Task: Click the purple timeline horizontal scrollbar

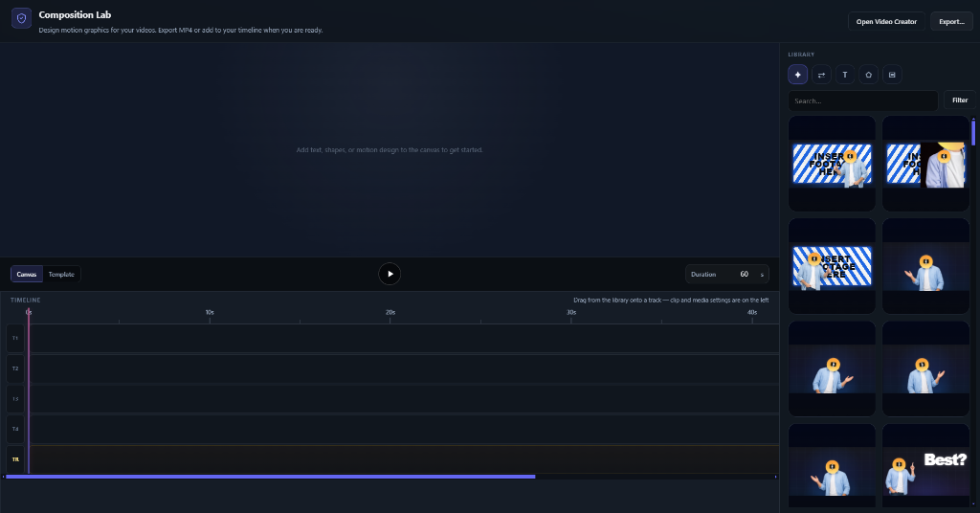Action: [x=270, y=477]
